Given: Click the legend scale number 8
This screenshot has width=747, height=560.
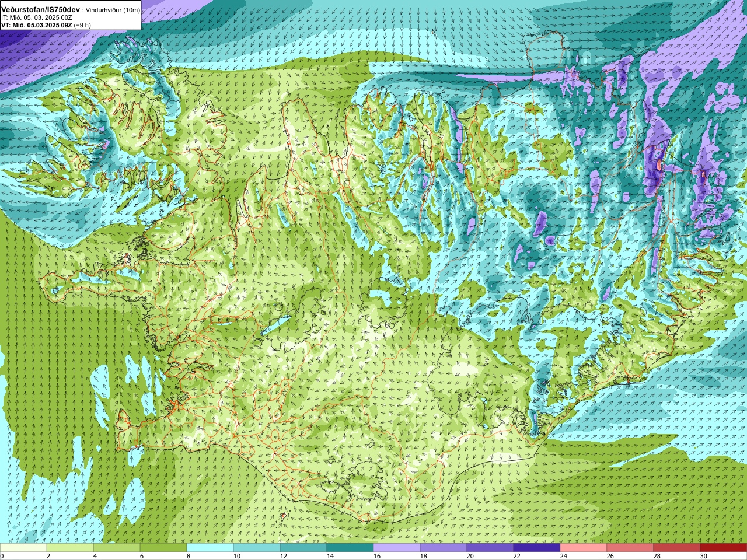Looking at the screenshot, I should tap(189, 556).
